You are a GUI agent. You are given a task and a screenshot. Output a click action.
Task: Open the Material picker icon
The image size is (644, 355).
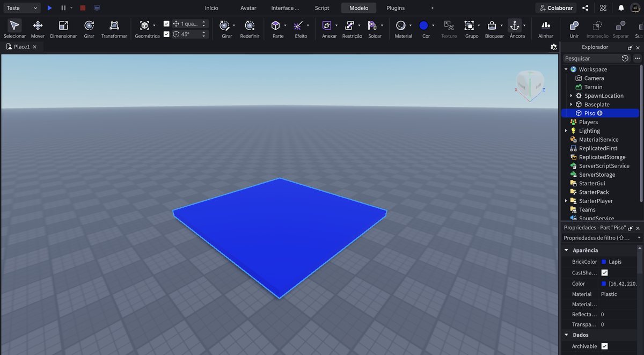(400, 25)
